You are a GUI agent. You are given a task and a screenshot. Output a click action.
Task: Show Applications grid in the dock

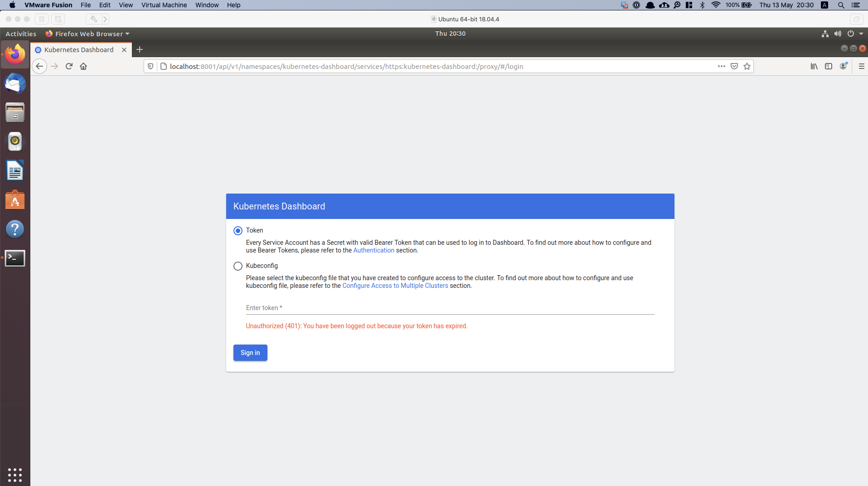tap(15, 475)
